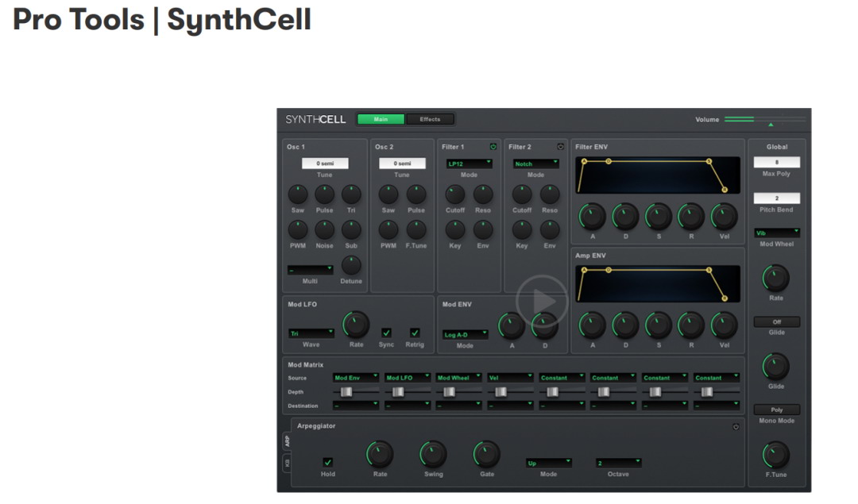
Task: Toggle the Arpeggiator Hold checkbox
Action: click(328, 462)
